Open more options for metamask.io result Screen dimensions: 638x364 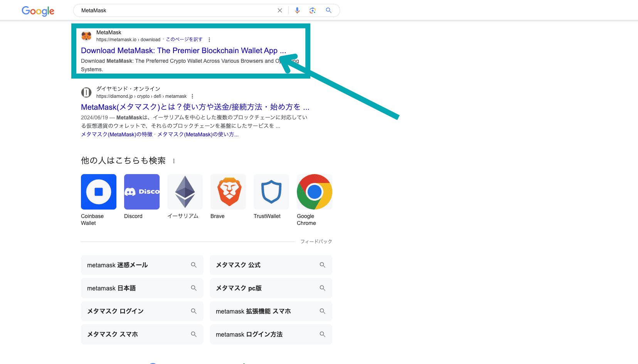click(x=209, y=40)
